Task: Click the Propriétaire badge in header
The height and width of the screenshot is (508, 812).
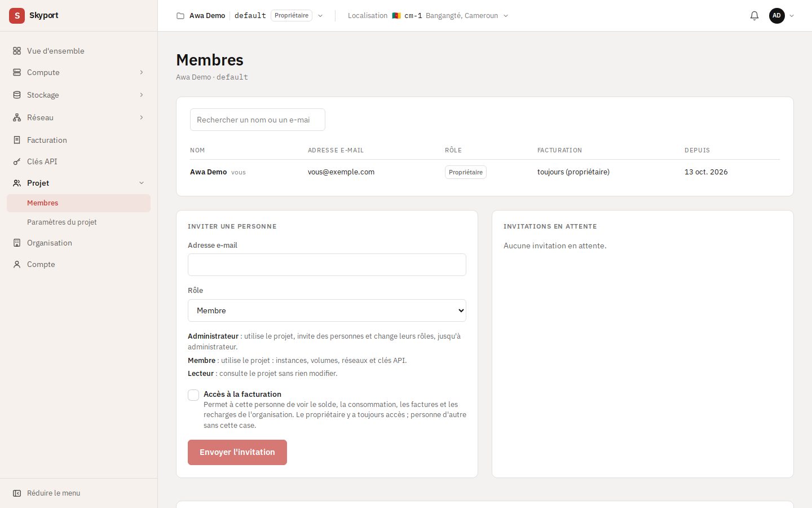Action: [x=292, y=16]
